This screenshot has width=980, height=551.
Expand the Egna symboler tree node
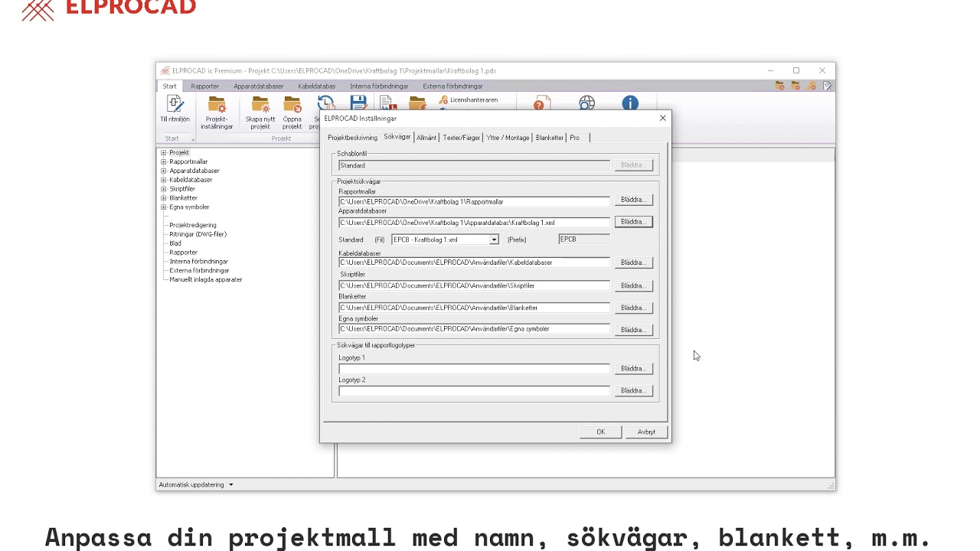coord(163,207)
